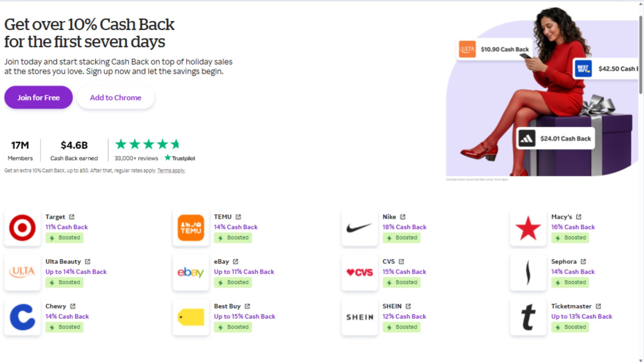The width and height of the screenshot is (644, 362).
Task: Open the Nike 18% Cash Back link
Action: [x=405, y=227]
